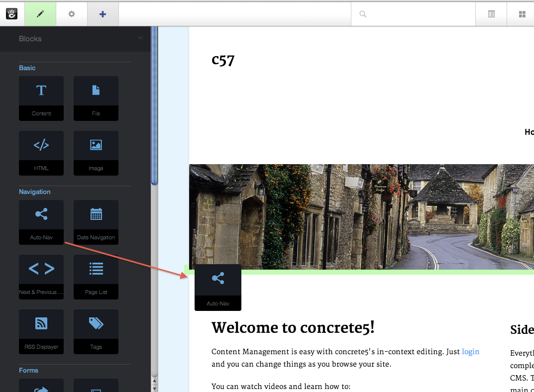534x392 pixels.
Task: Open page settings gear icon
Action: [72, 14]
